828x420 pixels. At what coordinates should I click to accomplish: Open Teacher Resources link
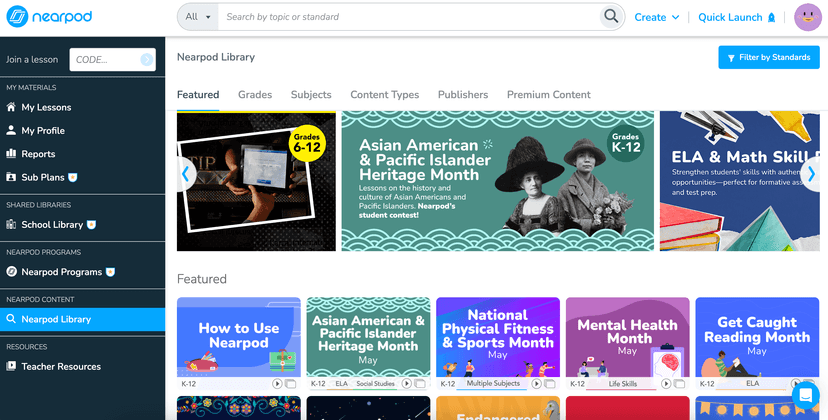61,366
